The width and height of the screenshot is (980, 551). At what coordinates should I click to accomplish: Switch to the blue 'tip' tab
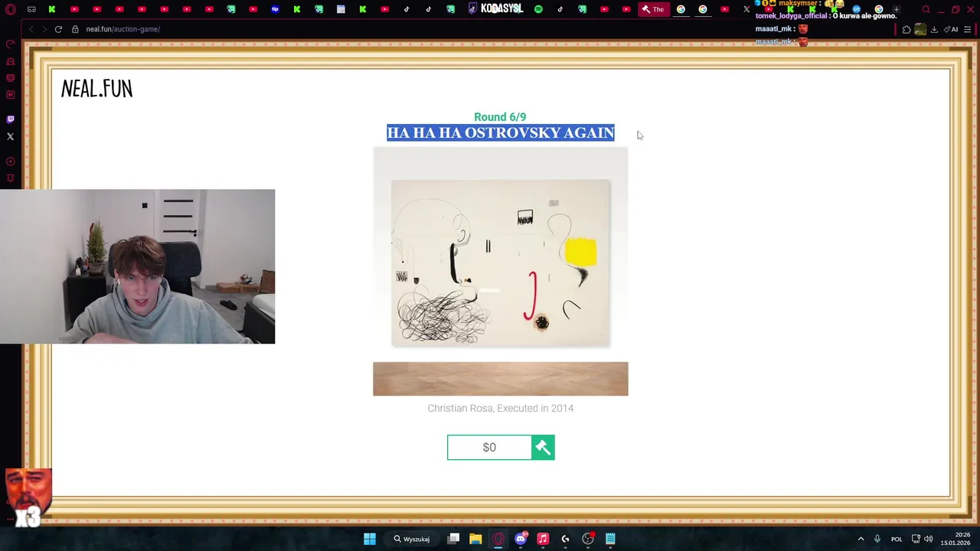pos(275,9)
